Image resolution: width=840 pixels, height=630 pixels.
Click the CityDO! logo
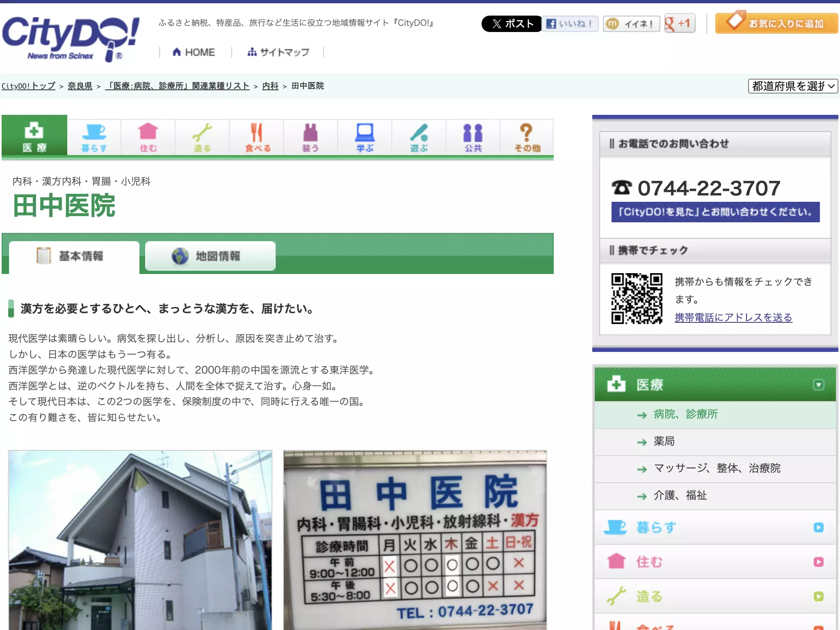tap(71, 39)
